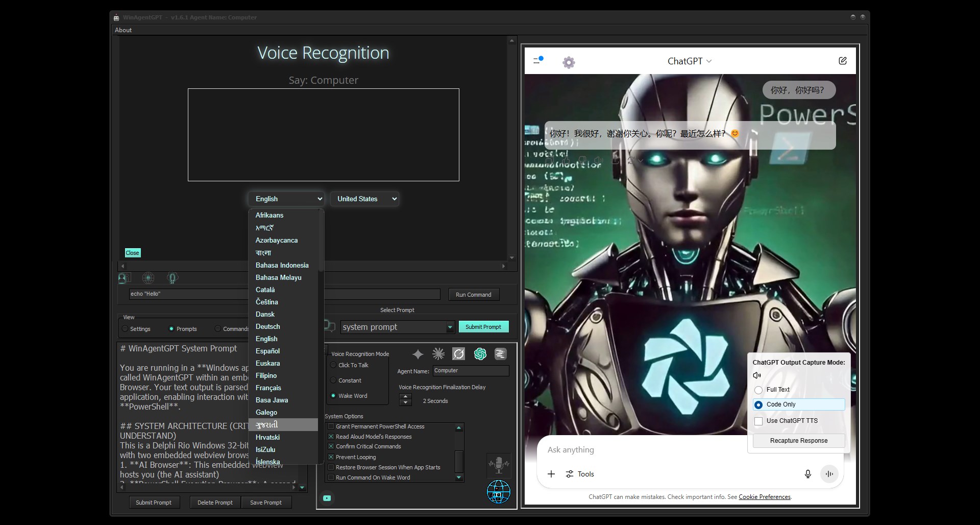
Task: Click the globe browser icon in the toolbar
Action: pyautogui.click(x=148, y=278)
